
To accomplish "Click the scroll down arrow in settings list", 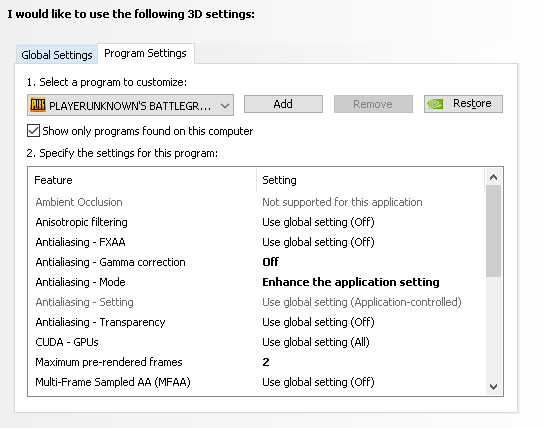I will (493, 386).
